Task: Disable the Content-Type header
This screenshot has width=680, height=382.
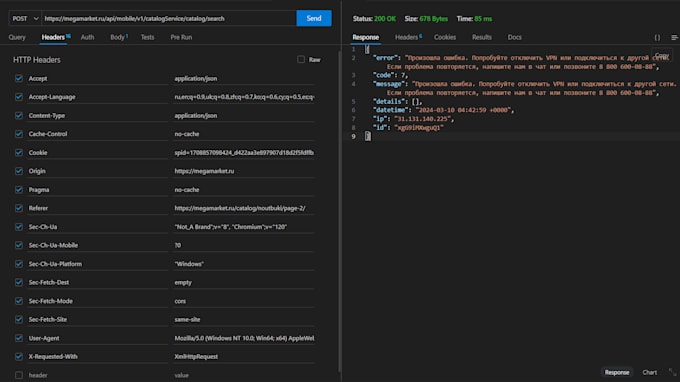Action: point(19,115)
